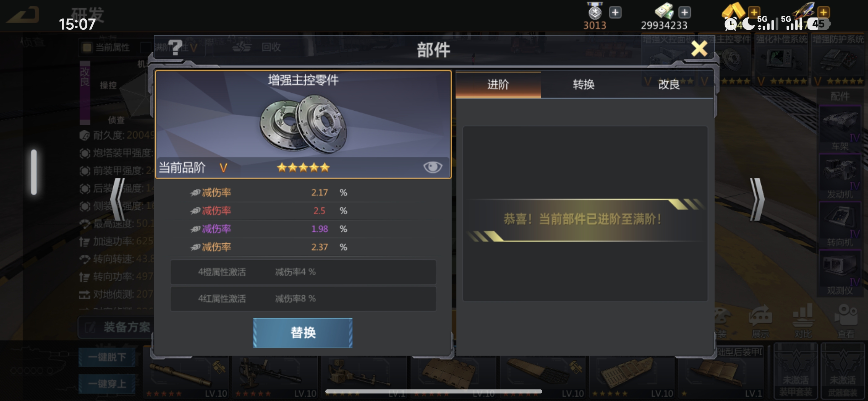This screenshot has width=868, height=401.
Task: Check the 当前属性 checkbox
Action: tap(87, 47)
